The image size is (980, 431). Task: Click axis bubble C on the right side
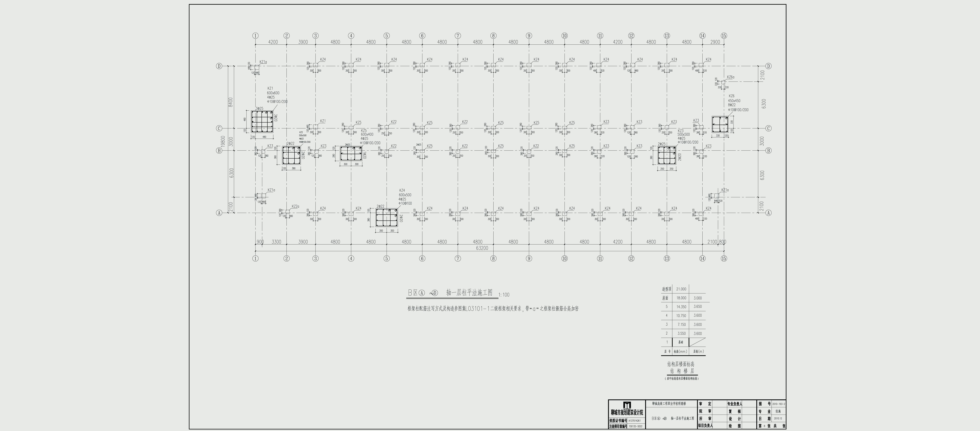(x=768, y=128)
